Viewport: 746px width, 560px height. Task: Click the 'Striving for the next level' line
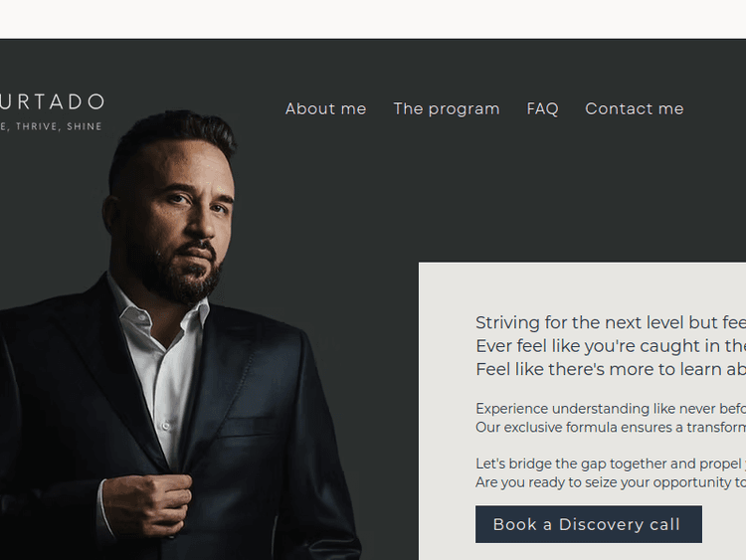[x=610, y=322]
